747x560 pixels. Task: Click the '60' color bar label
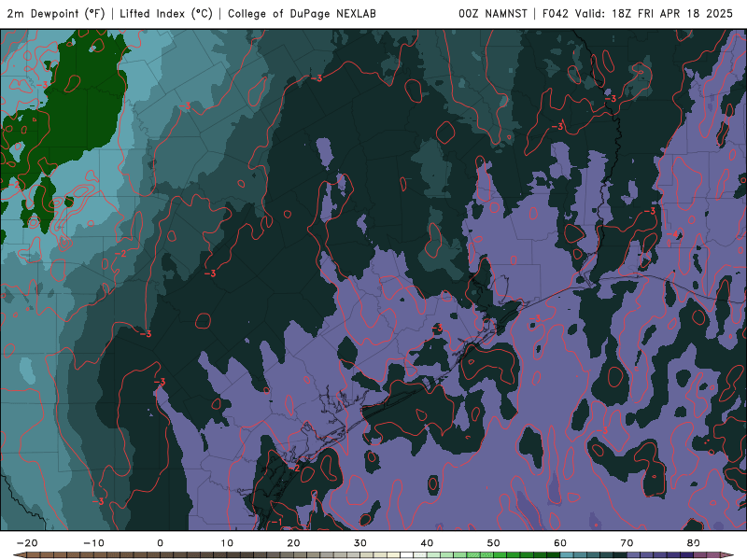560,543
